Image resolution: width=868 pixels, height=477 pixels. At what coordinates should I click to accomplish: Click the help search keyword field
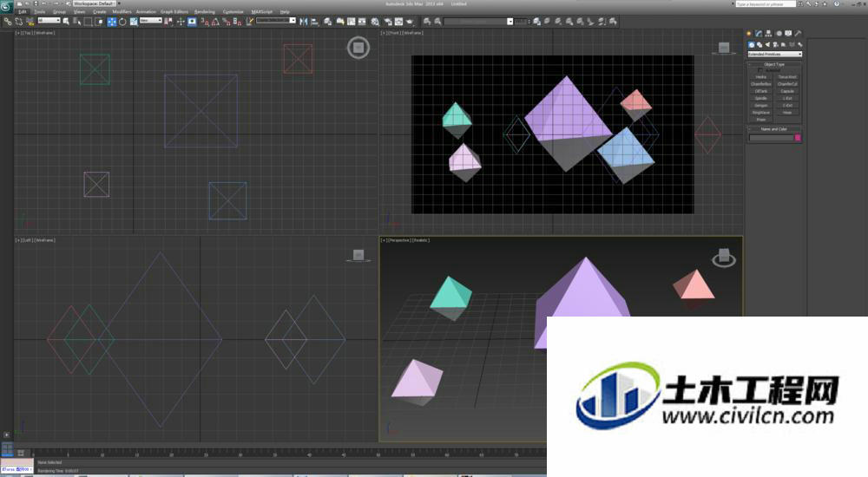[x=765, y=3]
